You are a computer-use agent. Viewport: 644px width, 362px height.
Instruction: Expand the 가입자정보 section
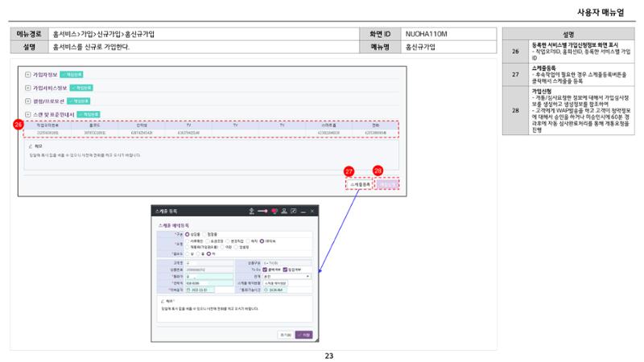[x=28, y=75]
